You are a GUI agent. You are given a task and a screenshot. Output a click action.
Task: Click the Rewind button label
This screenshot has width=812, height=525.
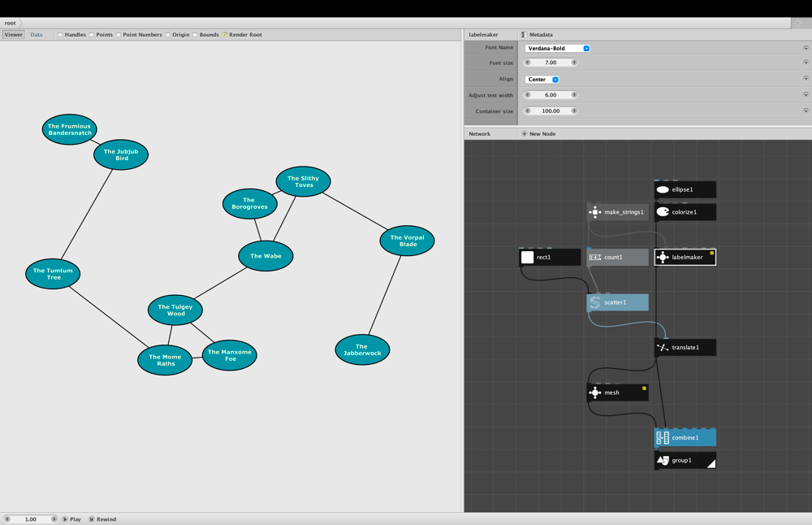(x=106, y=518)
